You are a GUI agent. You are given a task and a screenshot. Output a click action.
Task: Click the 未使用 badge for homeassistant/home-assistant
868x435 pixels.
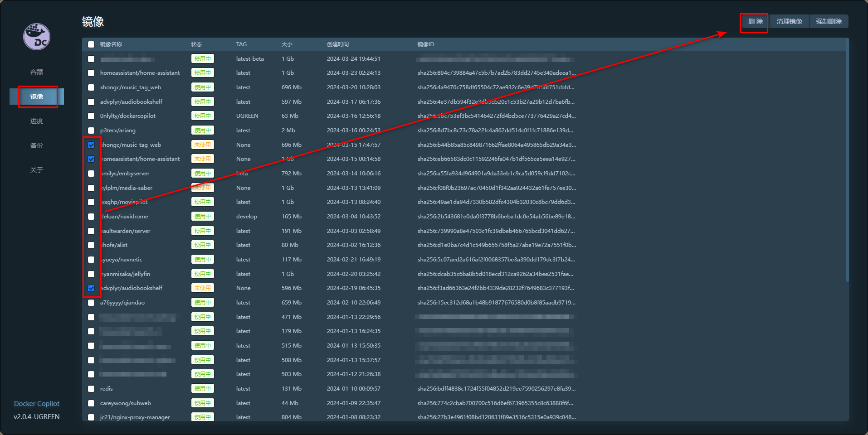[x=202, y=159]
